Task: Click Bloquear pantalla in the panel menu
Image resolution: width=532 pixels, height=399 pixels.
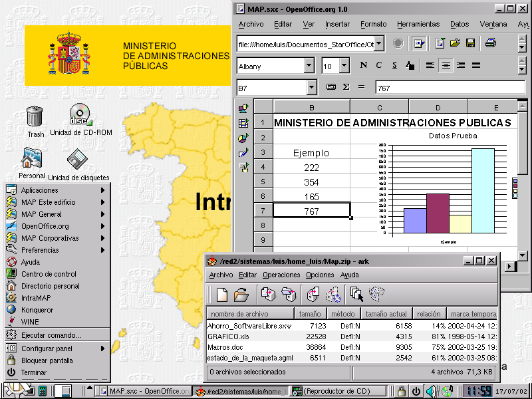Action: (47, 360)
